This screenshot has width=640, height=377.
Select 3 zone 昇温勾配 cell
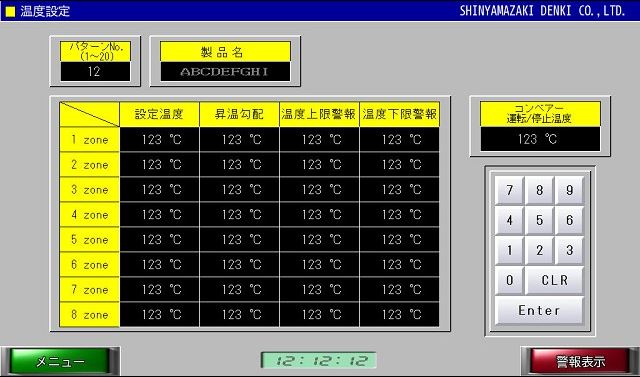pyautogui.click(x=240, y=190)
